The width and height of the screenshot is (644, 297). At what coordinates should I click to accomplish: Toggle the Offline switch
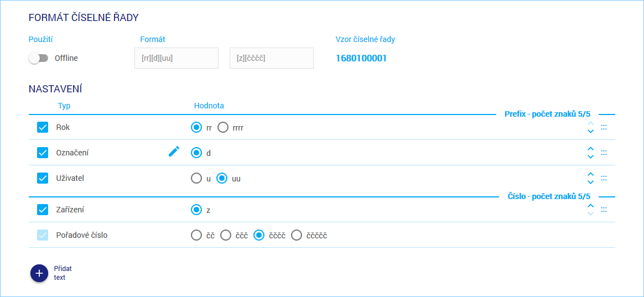(39, 58)
